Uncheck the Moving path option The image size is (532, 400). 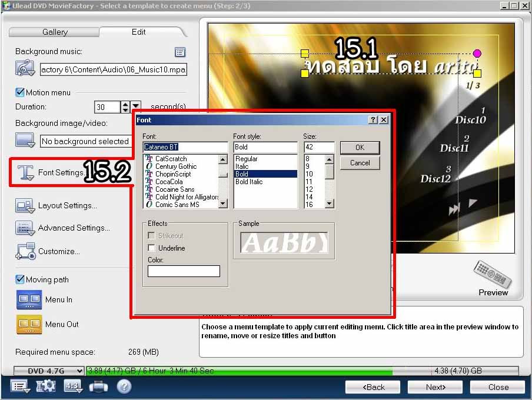coord(19,279)
